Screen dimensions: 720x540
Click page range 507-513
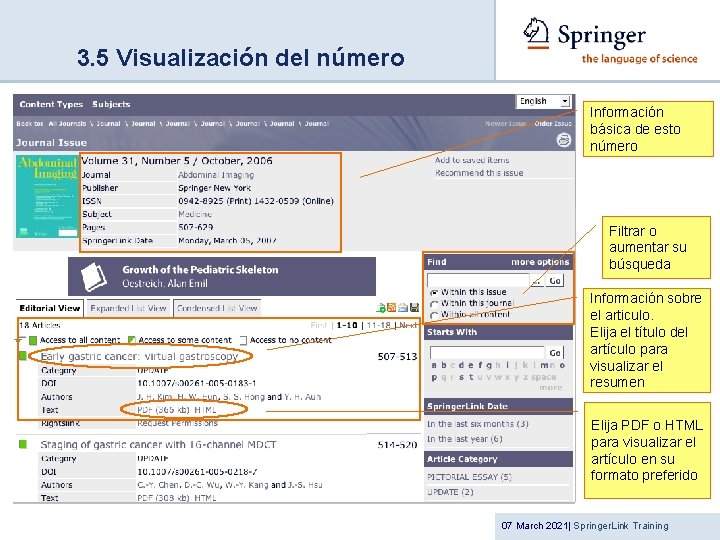pos(397,357)
